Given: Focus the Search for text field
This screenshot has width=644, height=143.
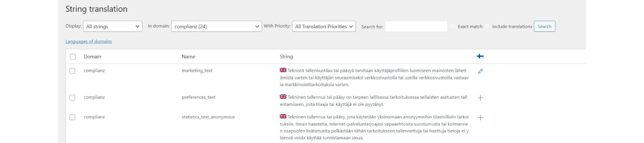Looking at the screenshot, I should 416,26.
